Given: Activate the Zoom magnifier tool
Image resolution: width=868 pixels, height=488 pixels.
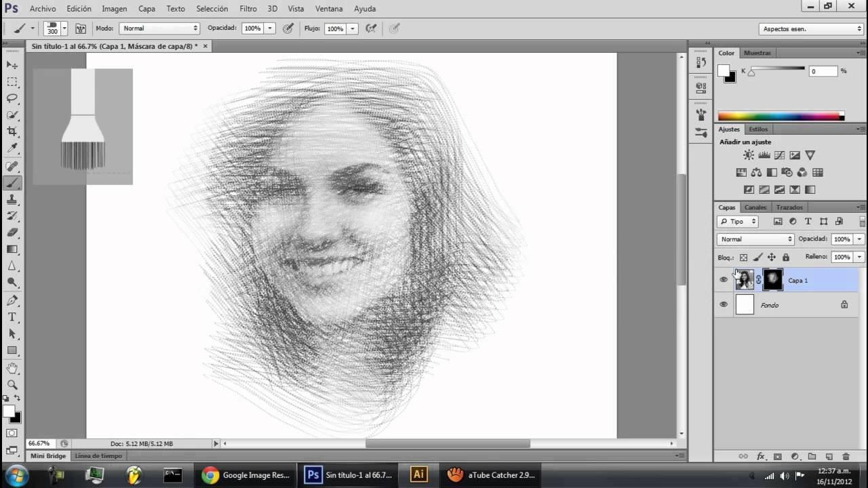Looking at the screenshot, I should click(x=12, y=384).
